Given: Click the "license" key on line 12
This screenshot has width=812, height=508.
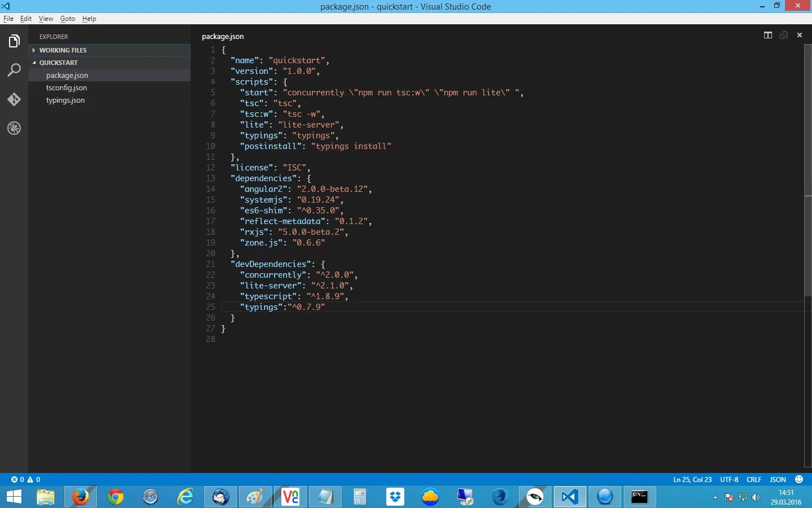Looking at the screenshot, I should click(x=251, y=168).
